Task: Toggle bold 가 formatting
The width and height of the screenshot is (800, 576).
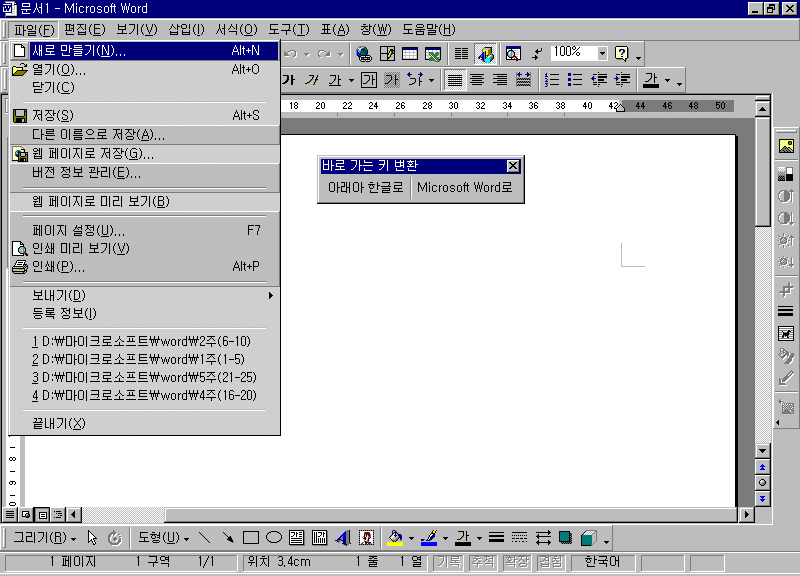Action: pos(288,80)
